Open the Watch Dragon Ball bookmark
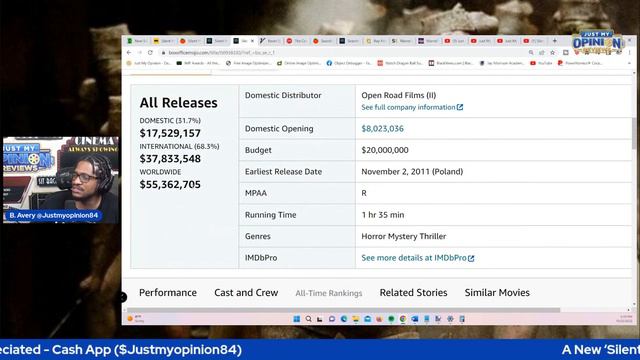 click(x=400, y=63)
